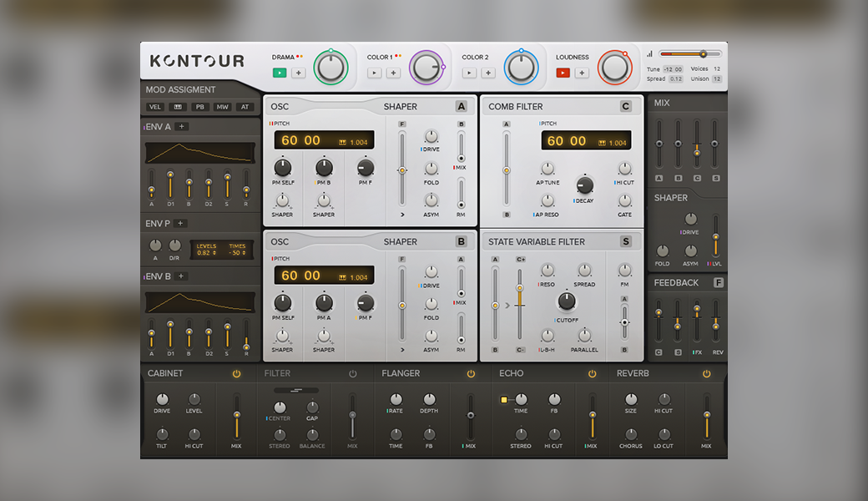
Task: Click the AT mod assignment button
Action: point(245,107)
